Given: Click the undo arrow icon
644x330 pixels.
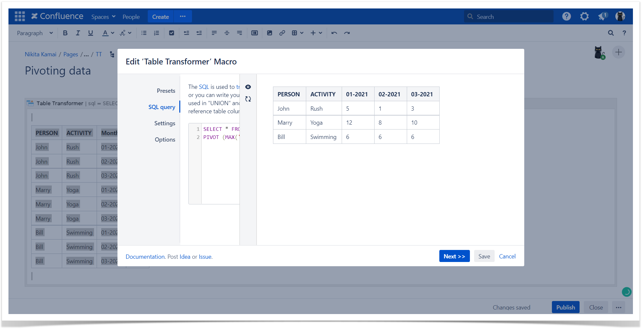Looking at the screenshot, I should 334,33.
